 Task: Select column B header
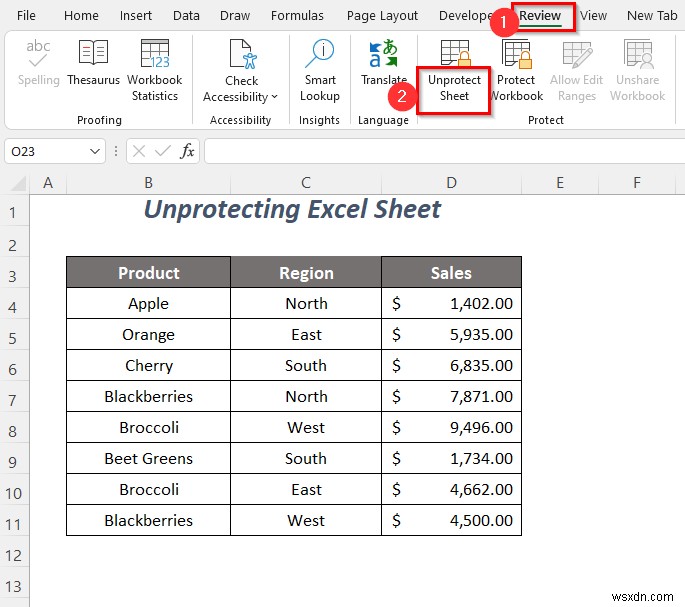pyautogui.click(x=149, y=183)
